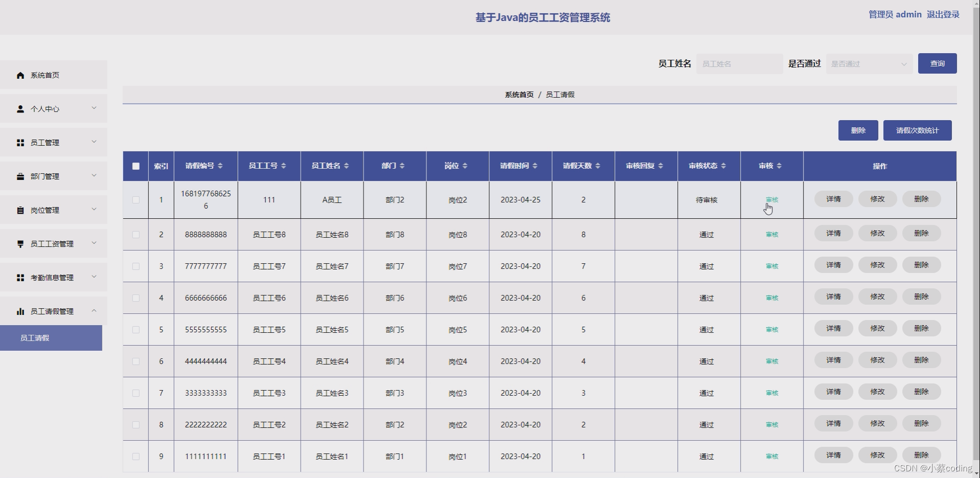980x478 pixels.
Task: Sort the 审核 column with its arrows
Action: (x=780, y=166)
